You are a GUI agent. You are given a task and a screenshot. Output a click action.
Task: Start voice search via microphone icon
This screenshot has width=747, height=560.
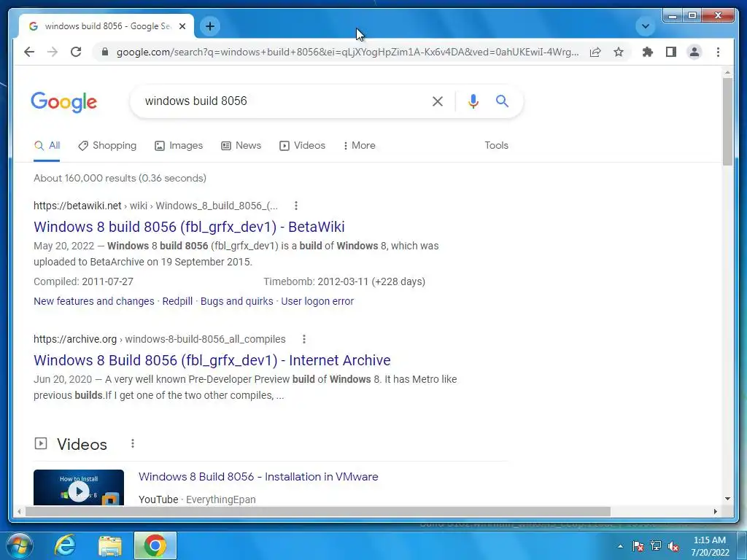473,101
